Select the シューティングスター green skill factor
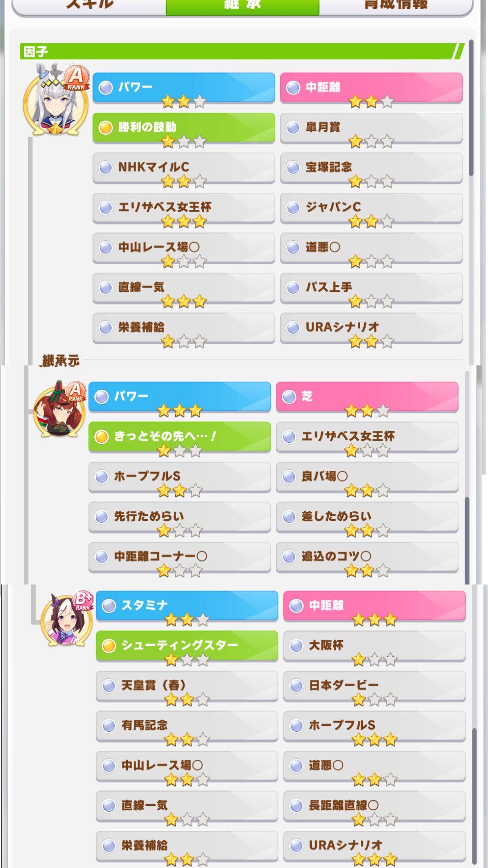 click(187, 645)
